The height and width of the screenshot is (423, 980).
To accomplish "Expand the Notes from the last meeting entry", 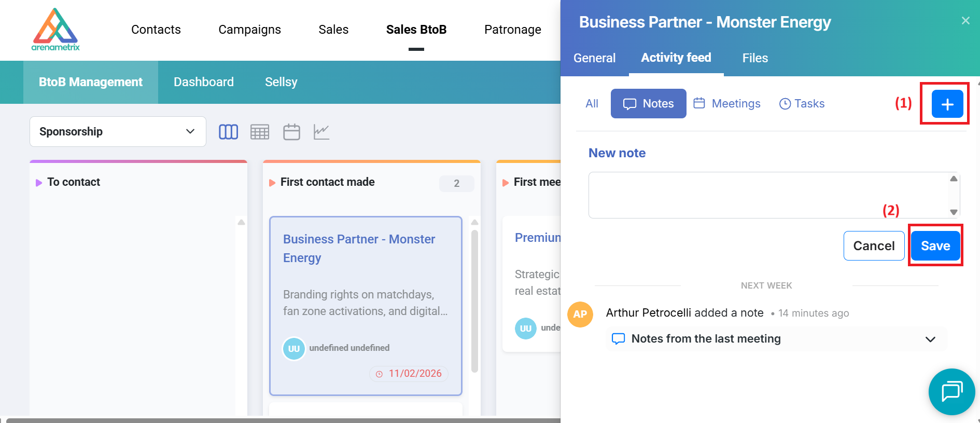I will 930,339.
